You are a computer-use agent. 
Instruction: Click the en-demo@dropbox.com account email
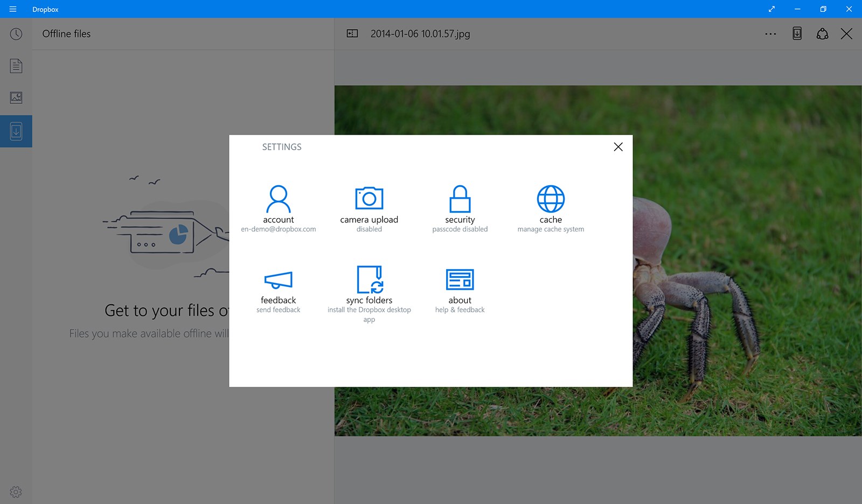[x=279, y=229]
